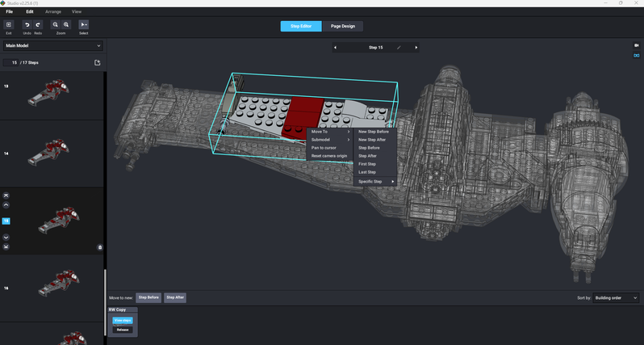Open the Building order sort dropdown

[x=616, y=298]
